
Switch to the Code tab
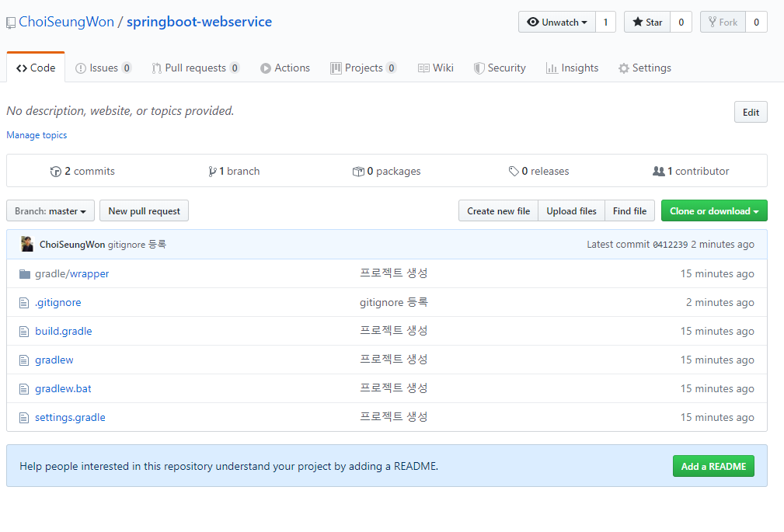(36, 68)
